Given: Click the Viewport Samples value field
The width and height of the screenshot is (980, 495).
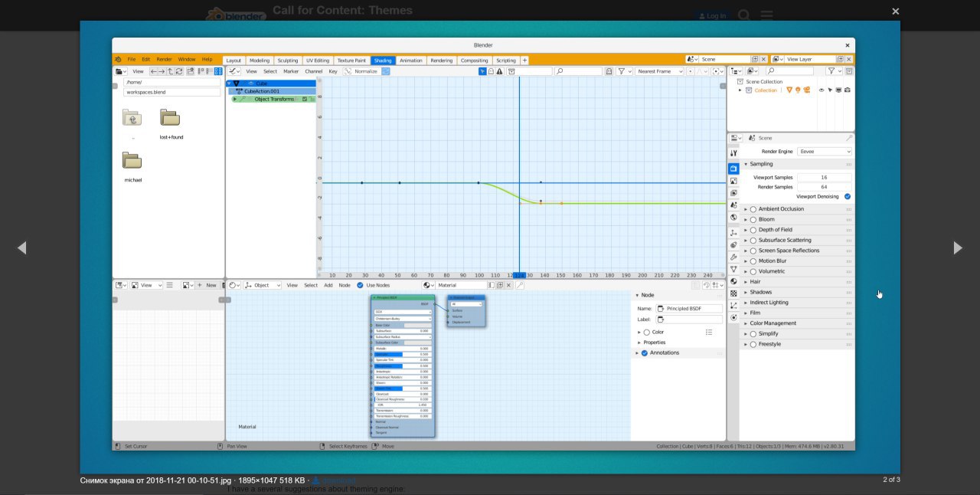Looking at the screenshot, I should point(825,177).
